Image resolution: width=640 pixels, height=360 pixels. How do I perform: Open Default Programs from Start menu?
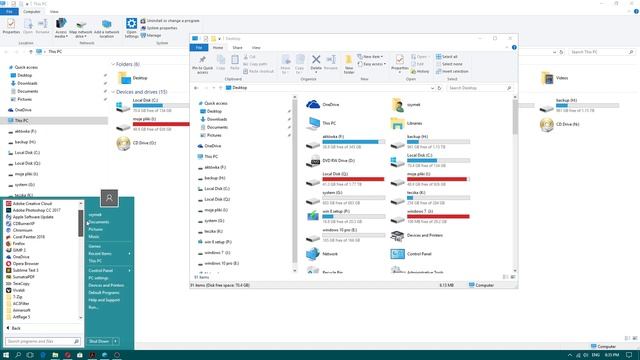pos(104,293)
